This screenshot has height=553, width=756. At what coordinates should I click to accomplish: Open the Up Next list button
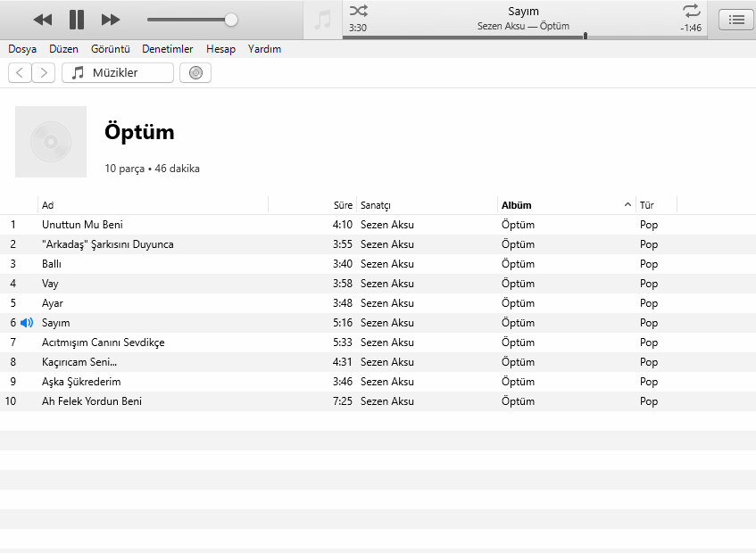735,20
